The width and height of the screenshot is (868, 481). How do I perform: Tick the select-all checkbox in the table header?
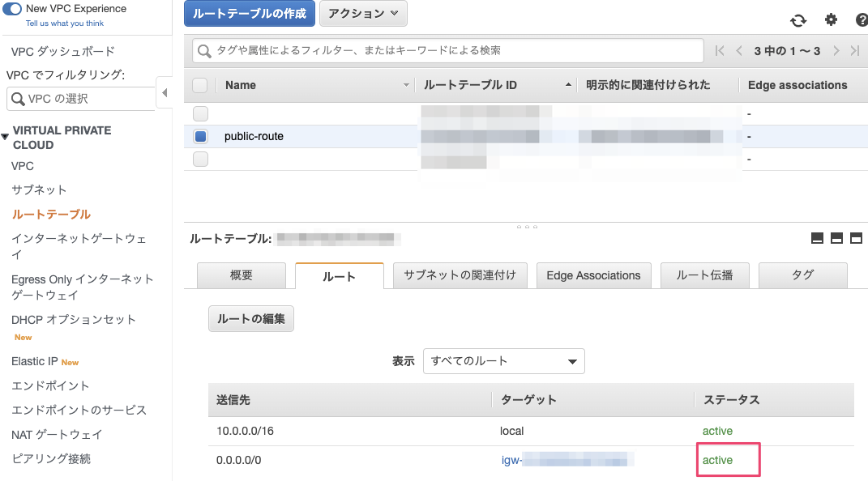(x=200, y=85)
